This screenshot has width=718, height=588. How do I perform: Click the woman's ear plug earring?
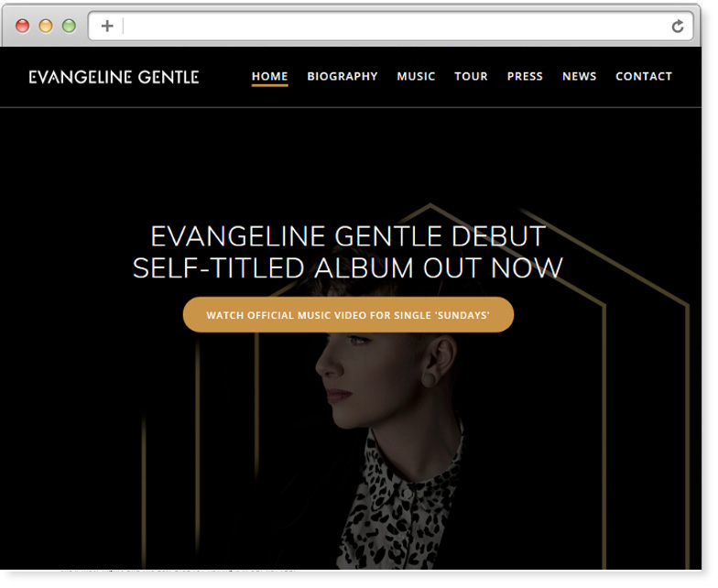click(430, 379)
